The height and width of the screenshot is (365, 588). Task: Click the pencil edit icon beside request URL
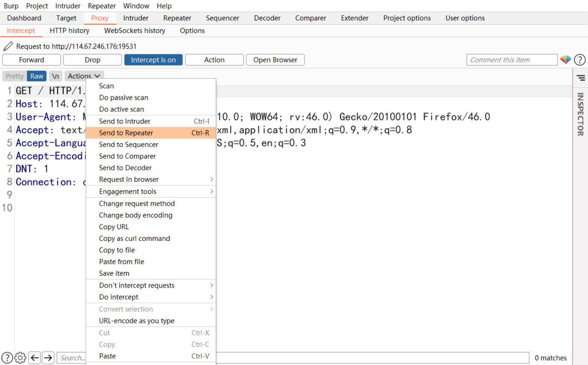click(8, 46)
